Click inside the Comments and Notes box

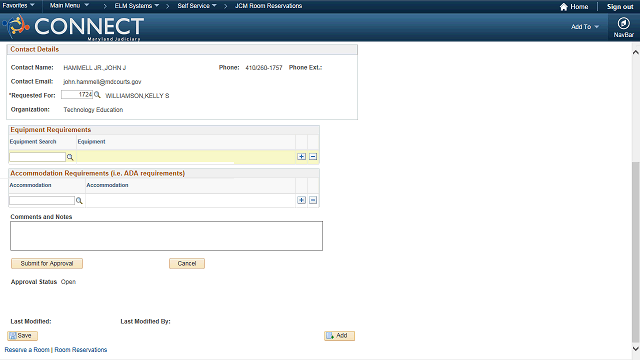click(x=167, y=236)
